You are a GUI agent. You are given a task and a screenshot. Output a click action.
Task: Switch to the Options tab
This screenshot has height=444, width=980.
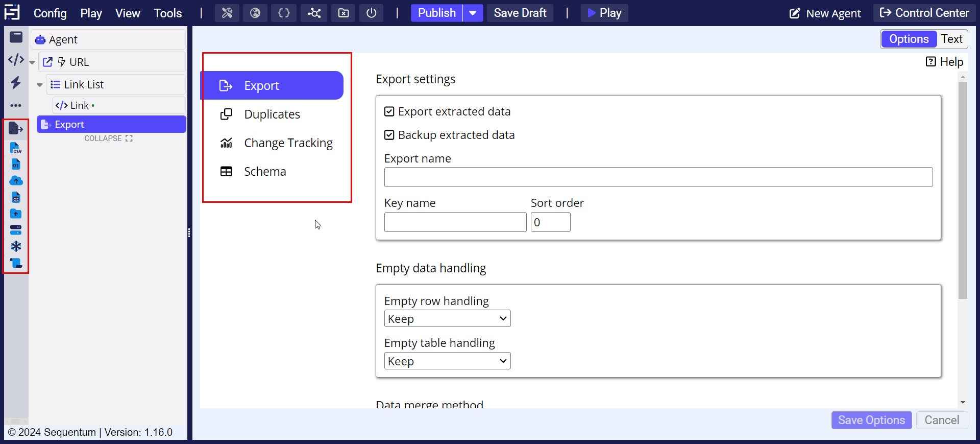pyautogui.click(x=909, y=39)
